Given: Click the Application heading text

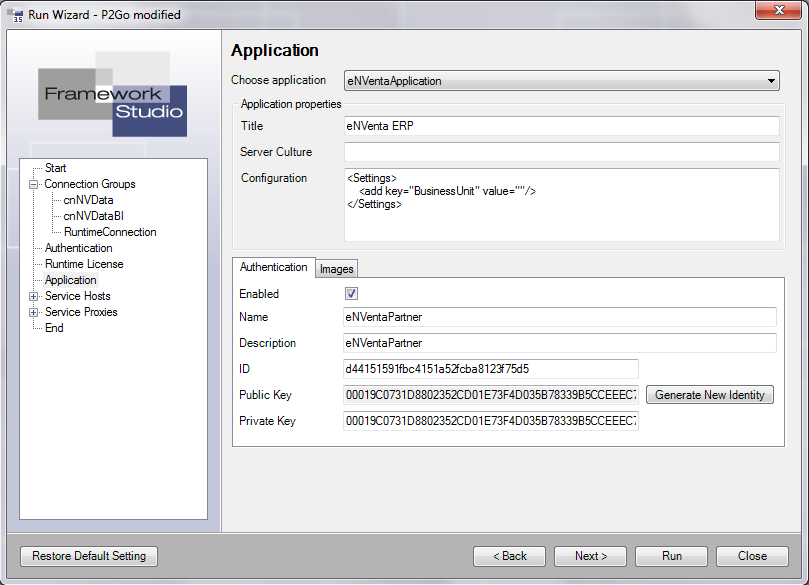Looking at the screenshot, I should [x=274, y=50].
